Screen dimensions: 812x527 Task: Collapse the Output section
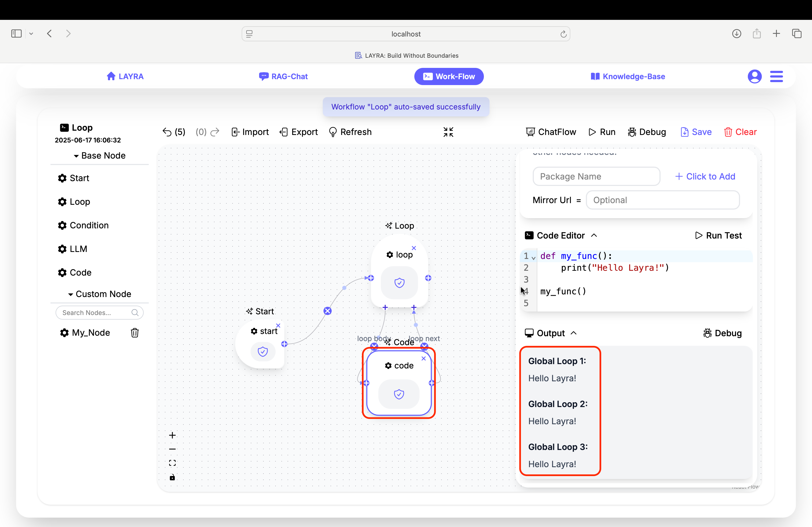[574, 333]
